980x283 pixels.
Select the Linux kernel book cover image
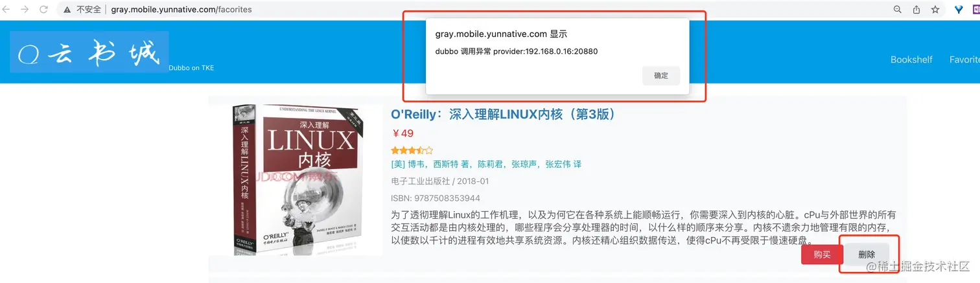295,180
